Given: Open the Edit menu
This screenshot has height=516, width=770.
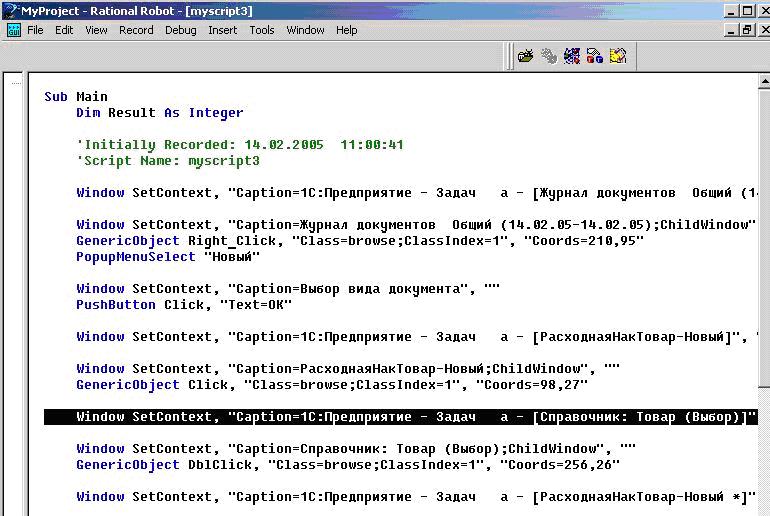Looking at the screenshot, I should click(64, 30).
